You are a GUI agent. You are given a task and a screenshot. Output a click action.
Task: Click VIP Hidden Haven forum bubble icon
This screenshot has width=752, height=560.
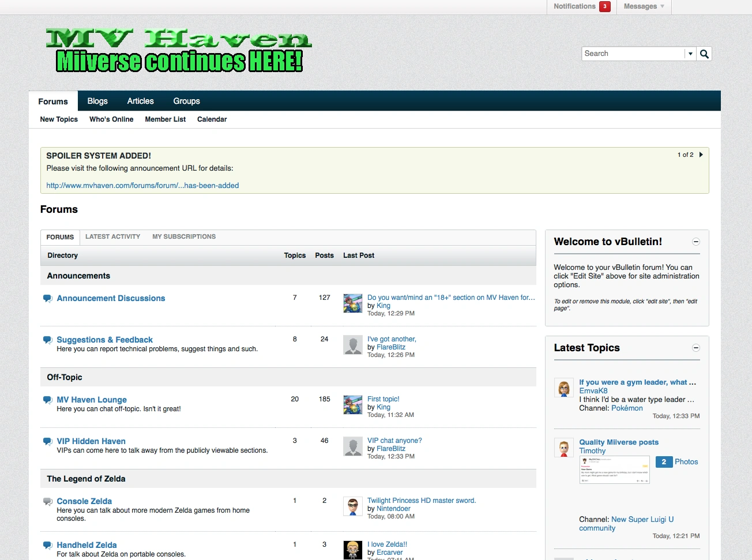(48, 442)
